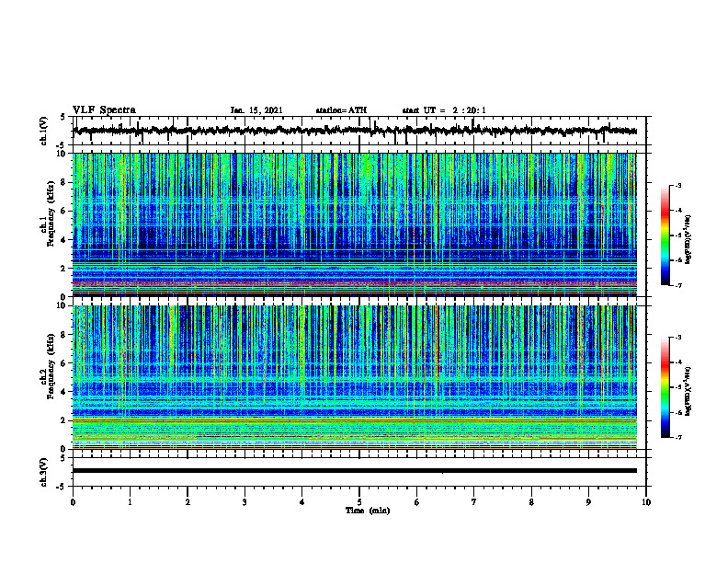Click the "-4" value on the lower color bar
This screenshot has height=563, width=728.
point(678,362)
